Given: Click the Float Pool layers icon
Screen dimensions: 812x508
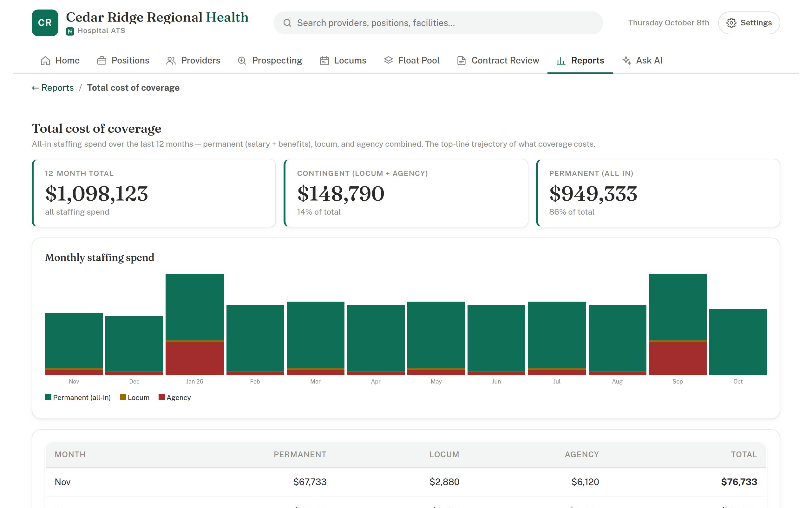Looking at the screenshot, I should (388, 60).
